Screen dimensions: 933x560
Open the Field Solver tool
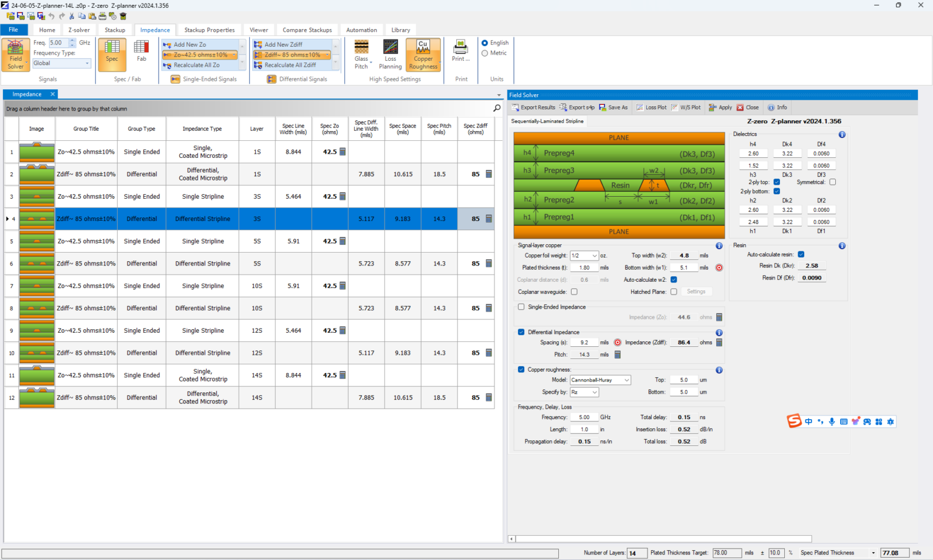(15, 55)
